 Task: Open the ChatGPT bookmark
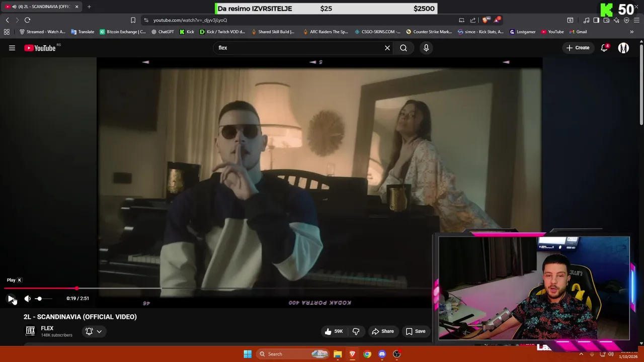(163, 32)
